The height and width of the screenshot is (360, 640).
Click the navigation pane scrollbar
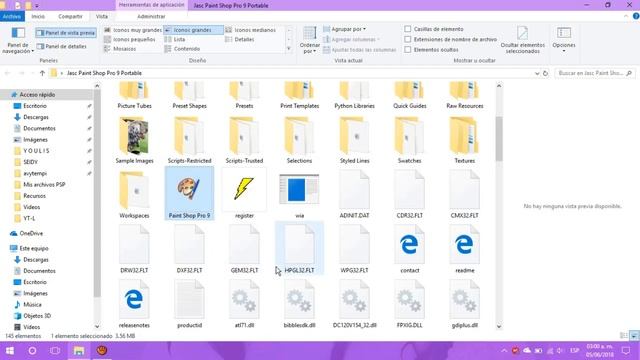pyautogui.click(x=97, y=192)
